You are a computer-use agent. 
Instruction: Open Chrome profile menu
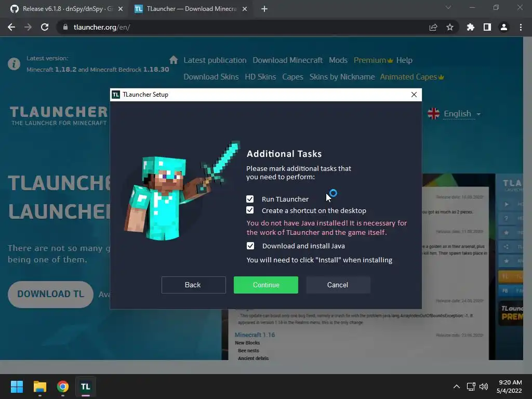point(504,27)
